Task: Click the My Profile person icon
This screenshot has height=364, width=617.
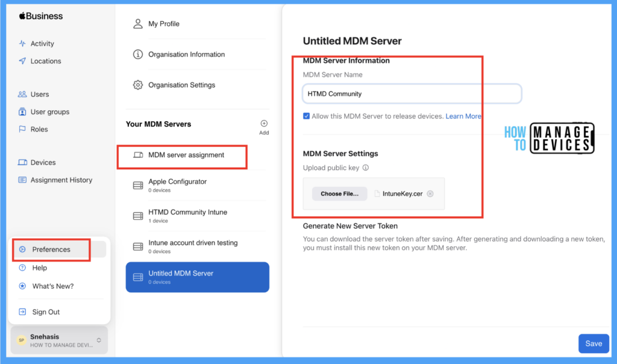Action: [138, 24]
